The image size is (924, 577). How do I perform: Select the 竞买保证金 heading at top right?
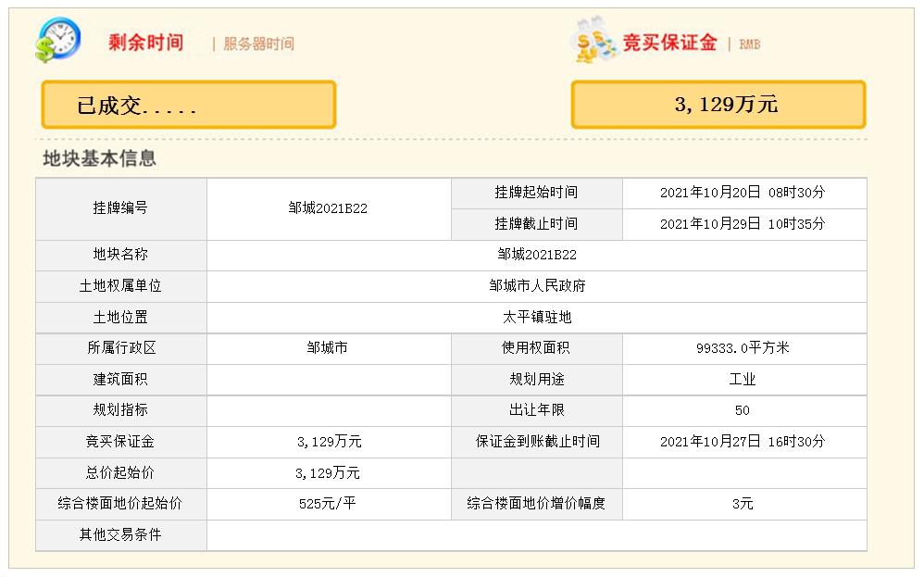click(670, 43)
